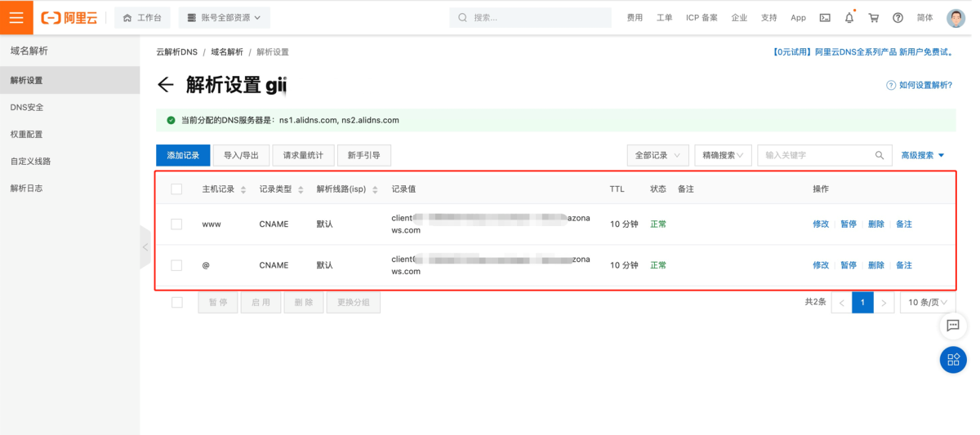Image resolution: width=980 pixels, height=435 pixels.
Task: Select DNS安全 in the sidebar
Action: [27, 107]
